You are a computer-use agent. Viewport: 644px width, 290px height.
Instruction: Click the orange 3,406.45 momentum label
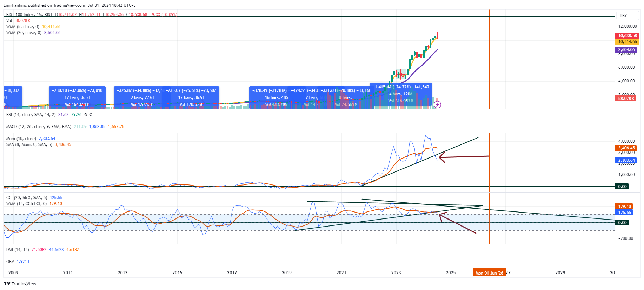coord(626,148)
